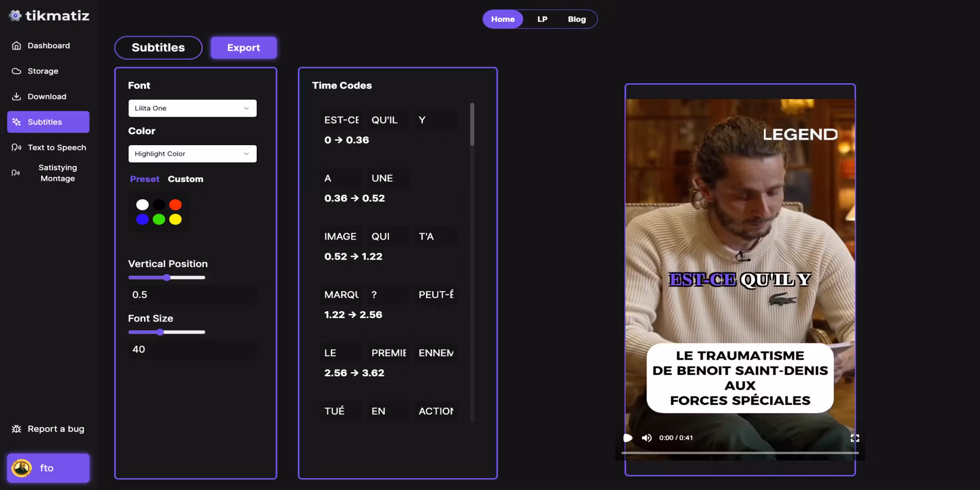This screenshot has height=490, width=980.
Task: Open the Storage cloud section
Action: point(43,71)
